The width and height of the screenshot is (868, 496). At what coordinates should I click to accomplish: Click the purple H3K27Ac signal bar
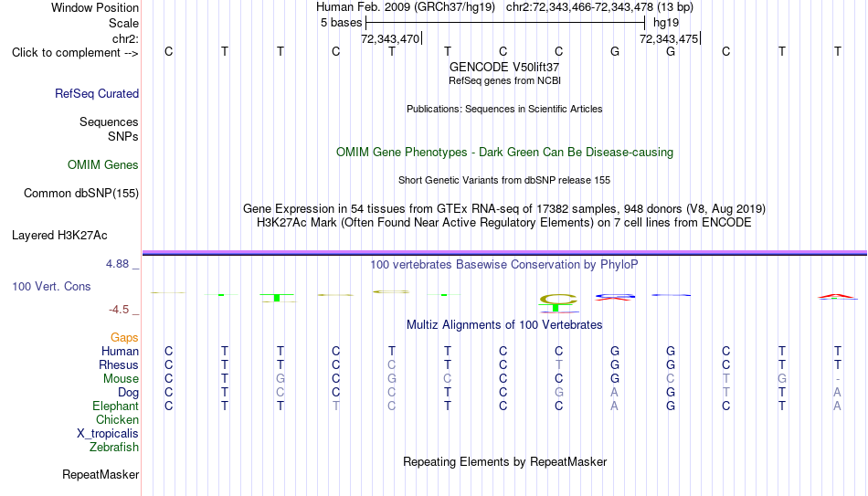[504, 253]
